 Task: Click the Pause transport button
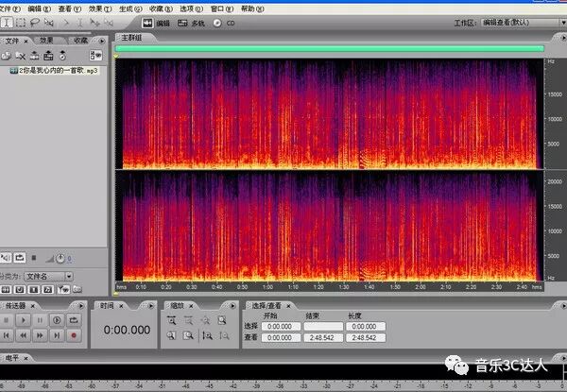pos(40,320)
